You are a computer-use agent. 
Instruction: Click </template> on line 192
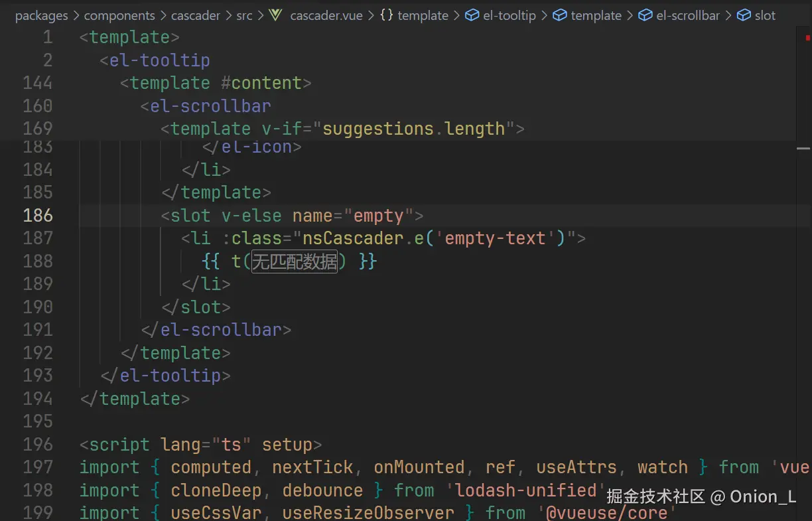pyautogui.click(x=176, y=353)
